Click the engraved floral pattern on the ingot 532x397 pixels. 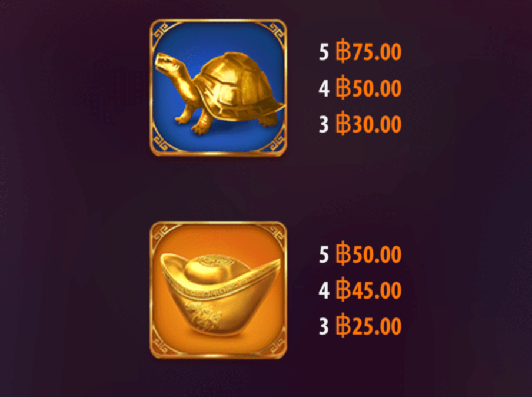point(204,313)
